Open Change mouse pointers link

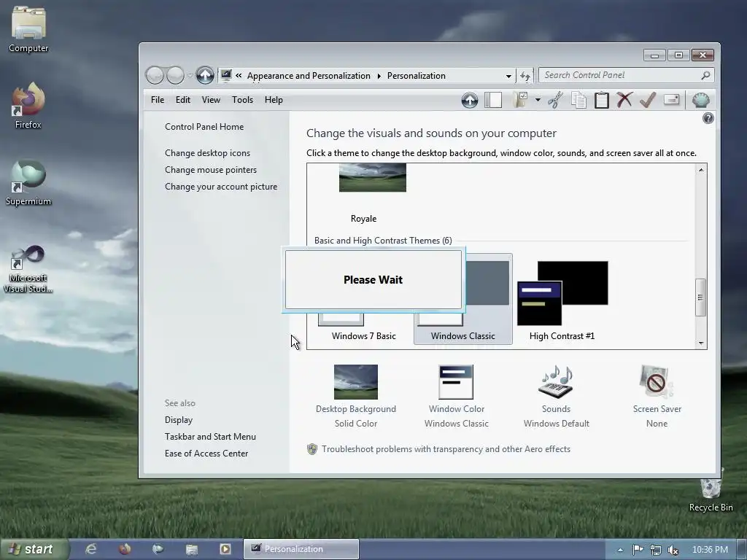click(211, 169)
